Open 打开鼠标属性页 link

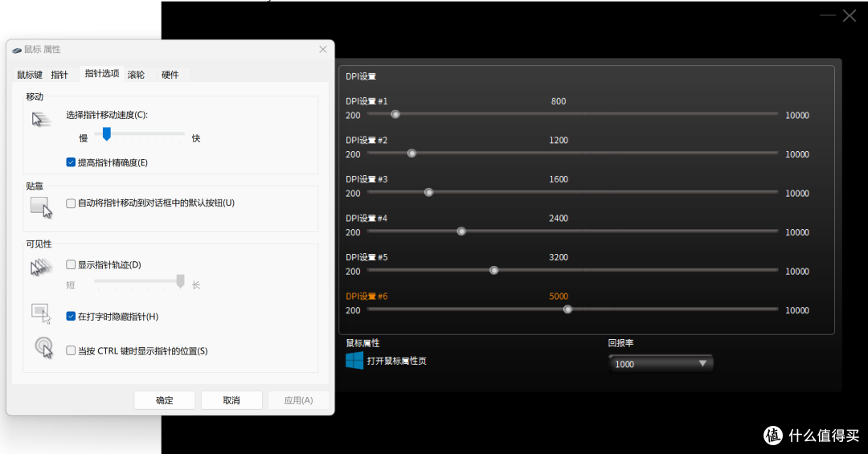click(396, 361)
